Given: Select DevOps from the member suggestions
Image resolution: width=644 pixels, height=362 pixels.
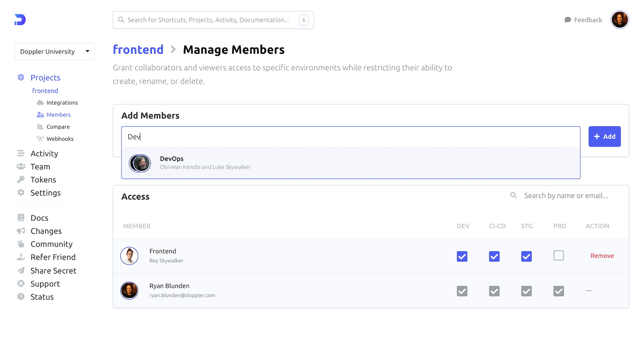Looking at the screenshot, I should pyautogui.click(x=351, y=163).
